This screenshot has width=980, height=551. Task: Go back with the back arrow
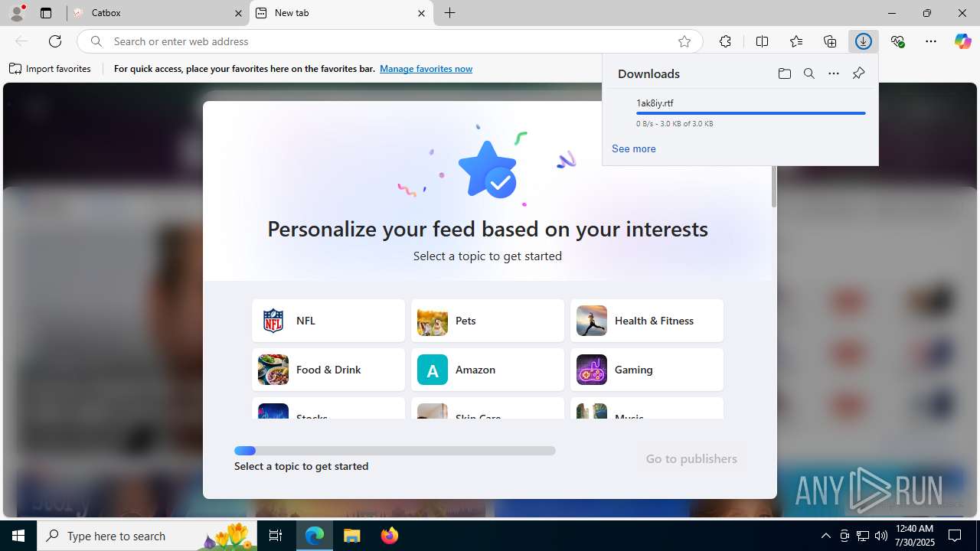[21, 41]
